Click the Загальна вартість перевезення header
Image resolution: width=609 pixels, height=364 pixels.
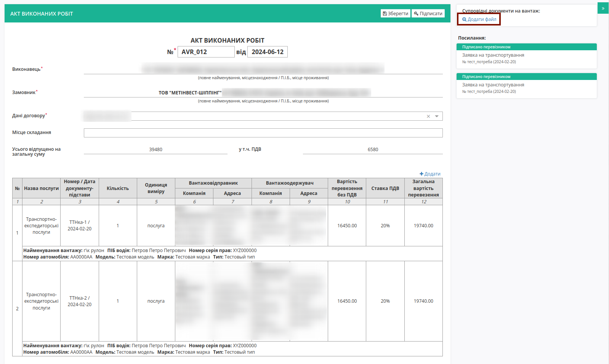tap(423, 188)
